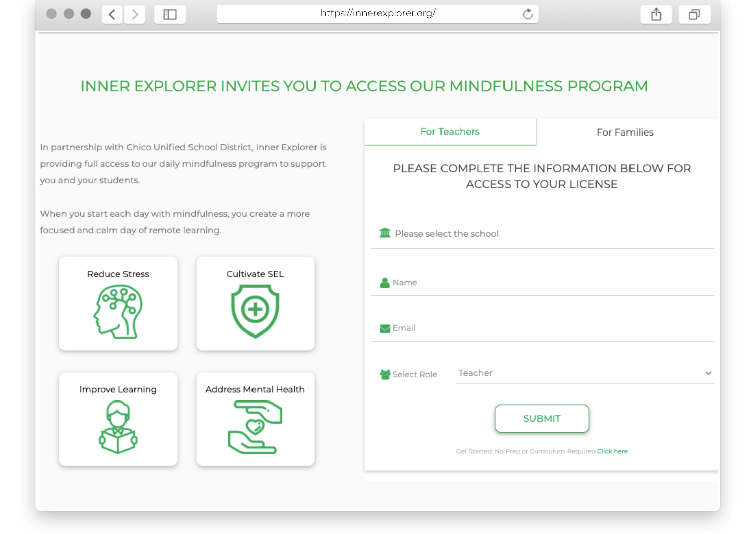Viewport: 756px width, 534px height.
Task: Click the group icon beside Select Role
Action: coord(385,374)
